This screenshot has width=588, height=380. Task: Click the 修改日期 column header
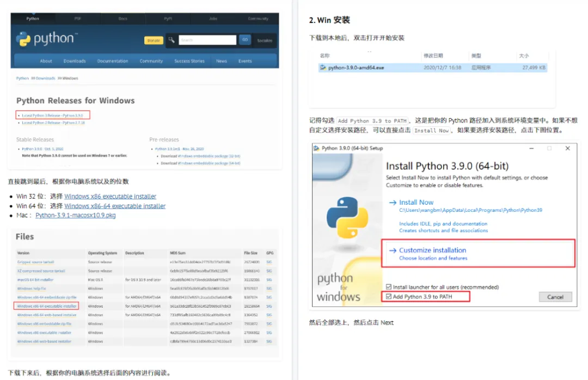(x=433, y=56)
